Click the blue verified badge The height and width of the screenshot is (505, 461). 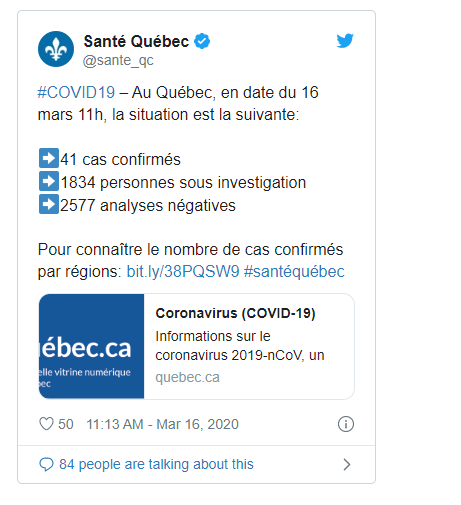pyautogui.click(x=202, y=41)
